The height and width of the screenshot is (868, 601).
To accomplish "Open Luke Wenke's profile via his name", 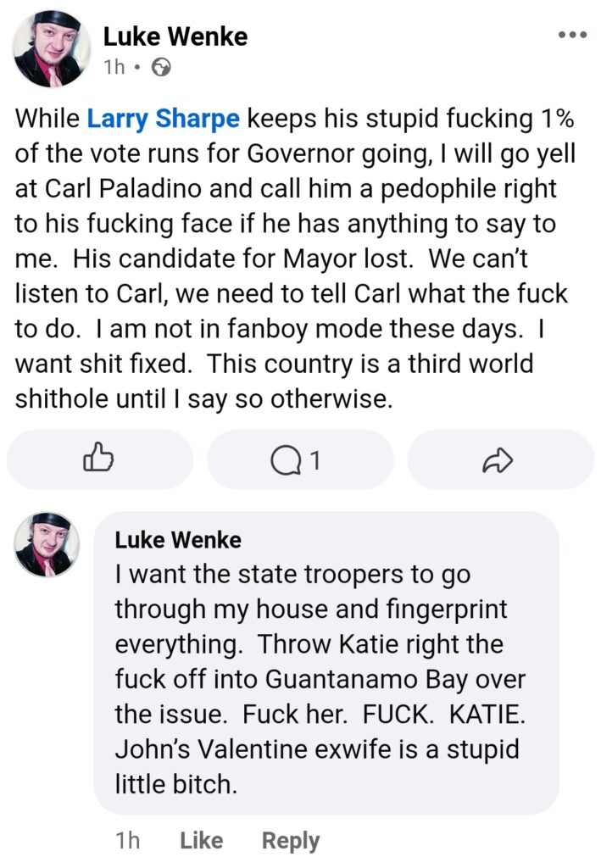I will tap(175, 36).
